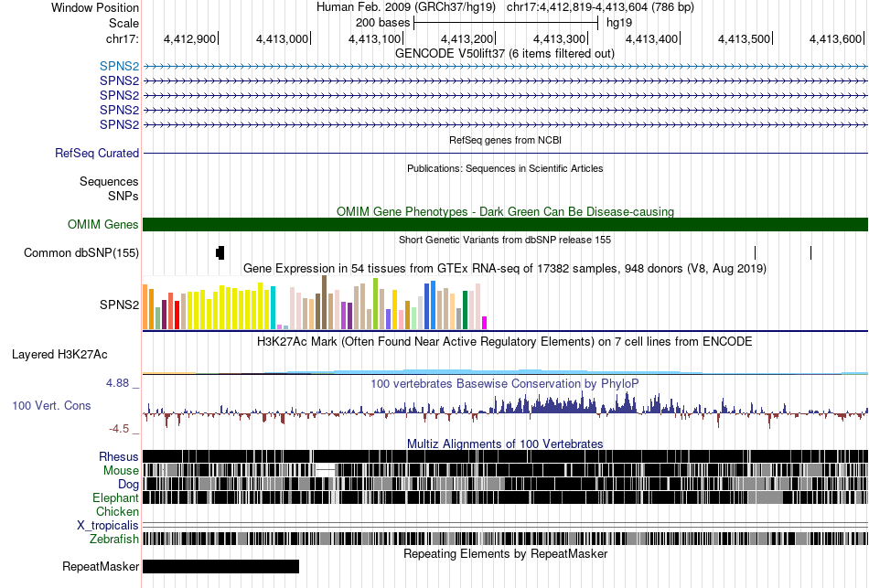
Task: Click the hg19 text next to the scale bar
Action: [619, 23]
